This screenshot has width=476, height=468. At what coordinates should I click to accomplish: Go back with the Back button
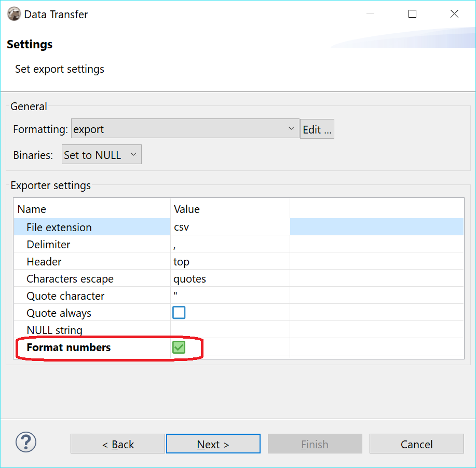point(117,444)
